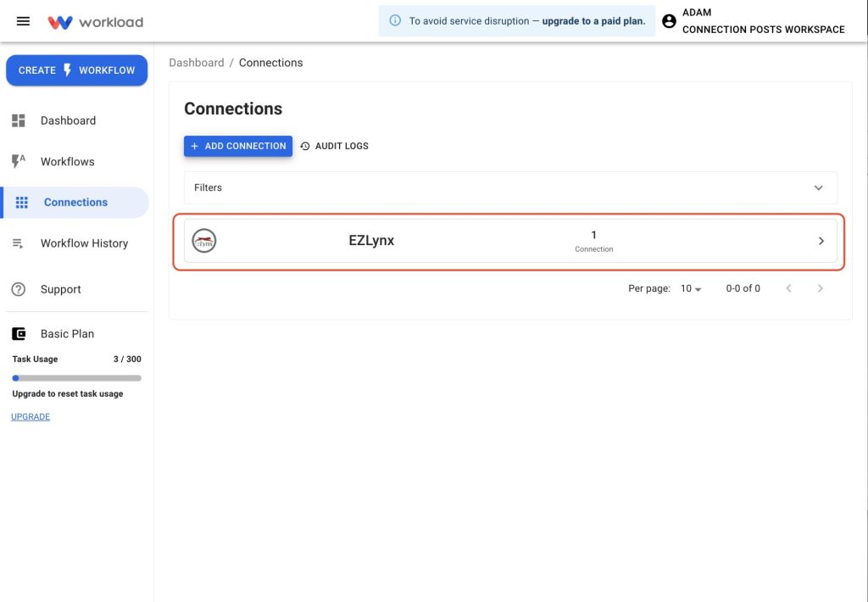The image size is (868, 602).
Task: Go to previous page arrow
Action: coord(789,288)
